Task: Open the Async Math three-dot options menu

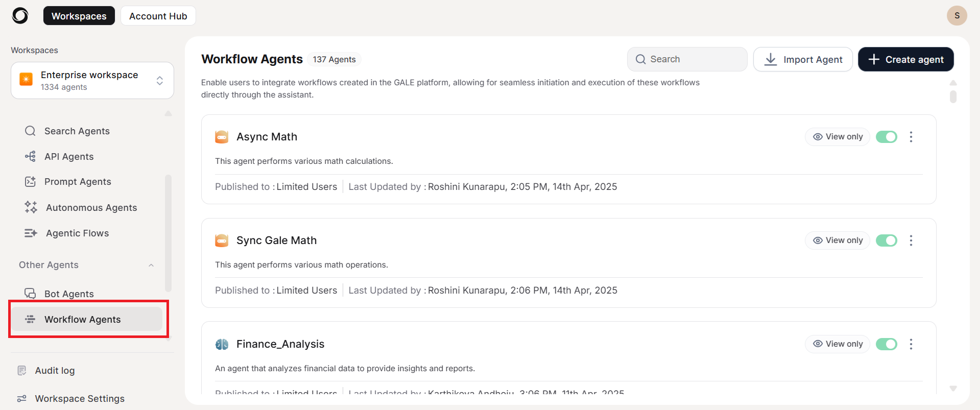Action: [x=911, y=137]
